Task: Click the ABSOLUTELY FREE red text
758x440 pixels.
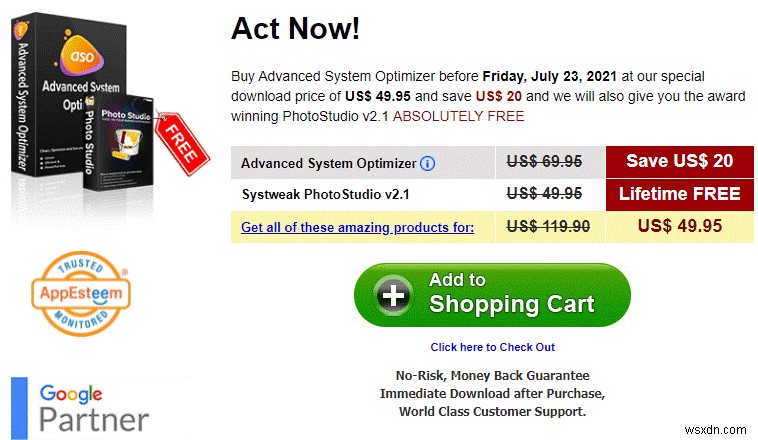Action: click(x=458, y=117)
